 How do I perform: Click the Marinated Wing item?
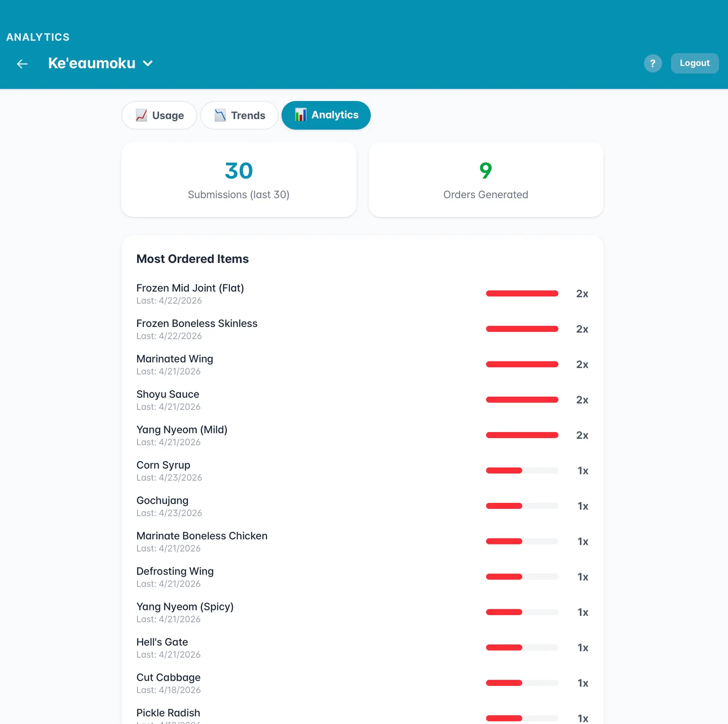[362, 365]
